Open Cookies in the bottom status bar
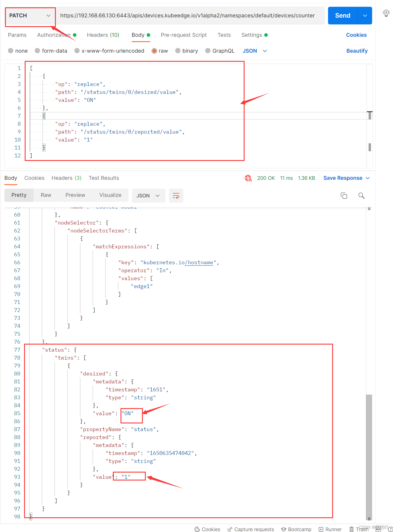The height and width of the screenshot is (532, 393). [x=208, y=529]
